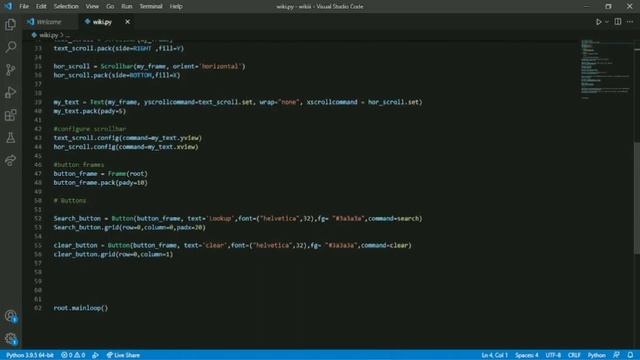Open the Run menu
Image resolution: width=640 pixels, height=360 pixels.
pyautogui.click(x=127, y=7)
